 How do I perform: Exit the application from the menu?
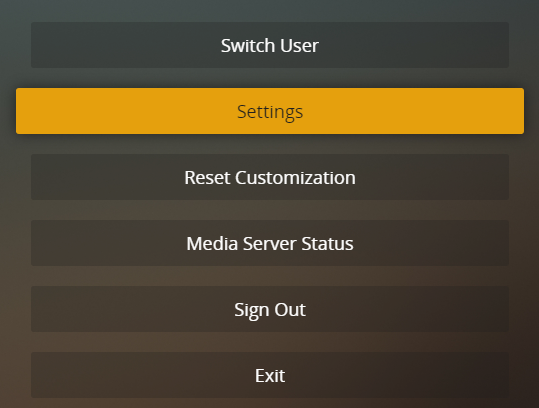point(270,375)
